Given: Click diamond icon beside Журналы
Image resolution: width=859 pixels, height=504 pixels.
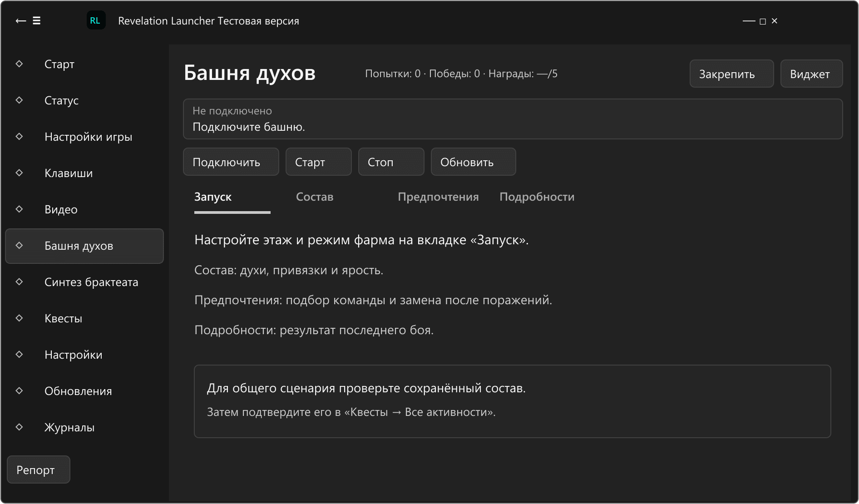Looking at the screenshot, I should point(19,427).
